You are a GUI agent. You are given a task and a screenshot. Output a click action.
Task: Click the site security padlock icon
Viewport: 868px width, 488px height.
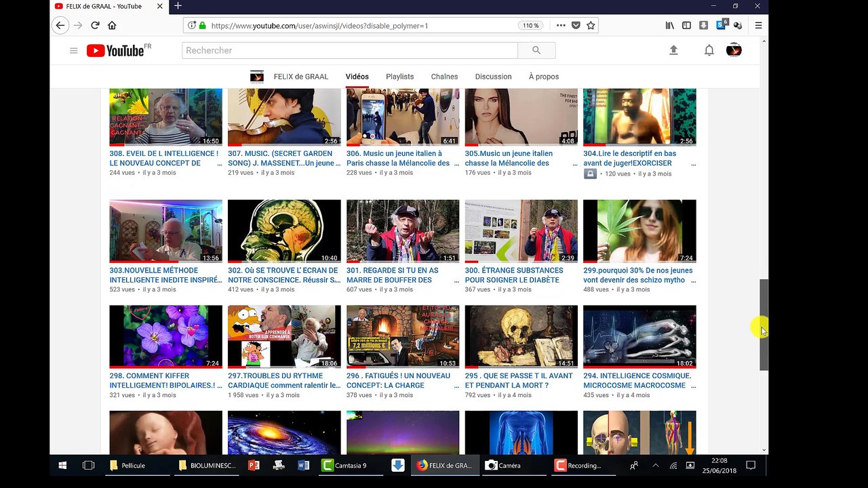point(202,26)
